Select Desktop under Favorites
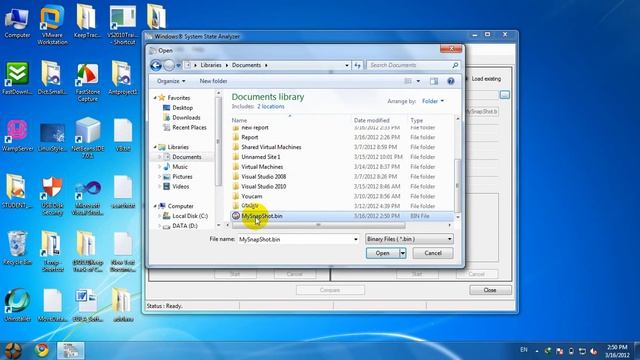The height and width of the screenshot is (360, 640). (178, 108)
